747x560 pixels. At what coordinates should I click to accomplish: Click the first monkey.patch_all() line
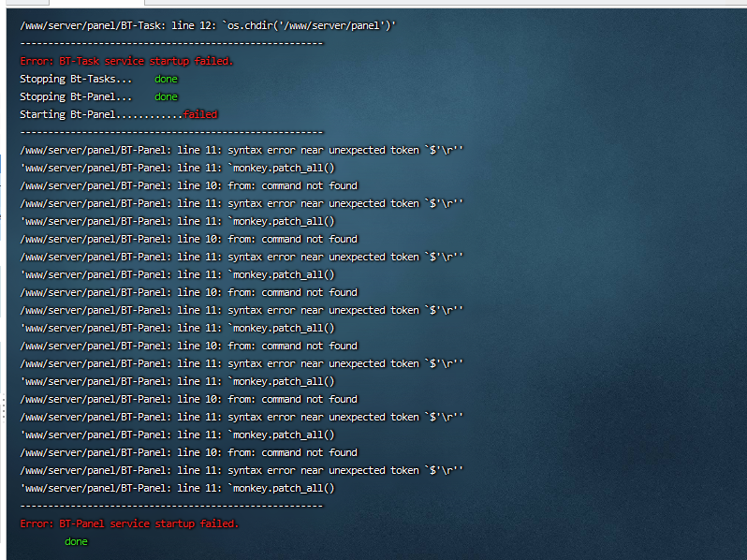pyautogui.click(x=177, y=168)
